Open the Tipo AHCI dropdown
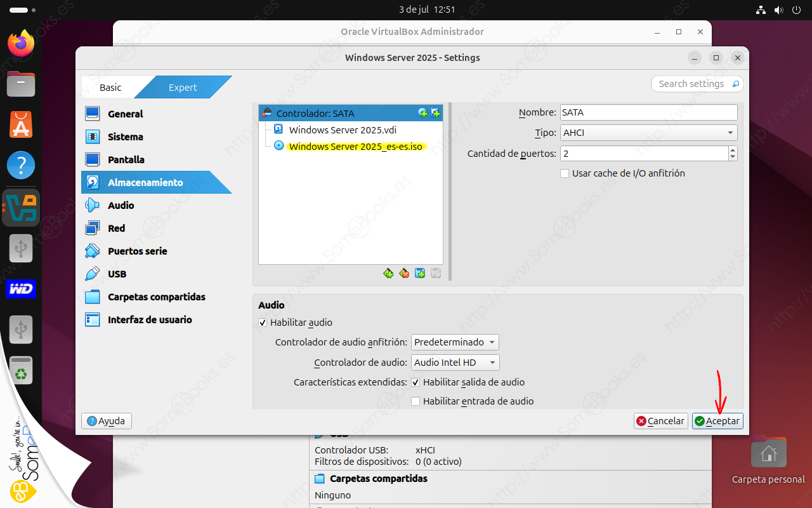812x508 pixels. (648, 133)
